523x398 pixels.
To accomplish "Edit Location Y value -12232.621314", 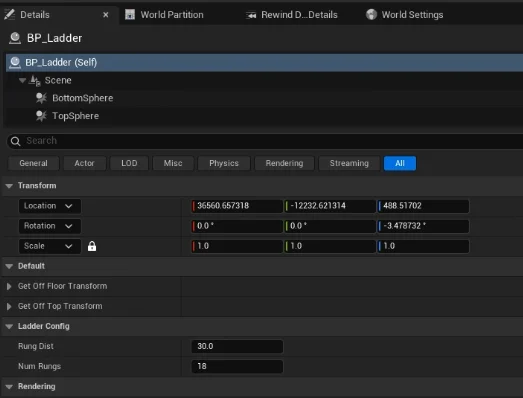I will tap(330, 206).
